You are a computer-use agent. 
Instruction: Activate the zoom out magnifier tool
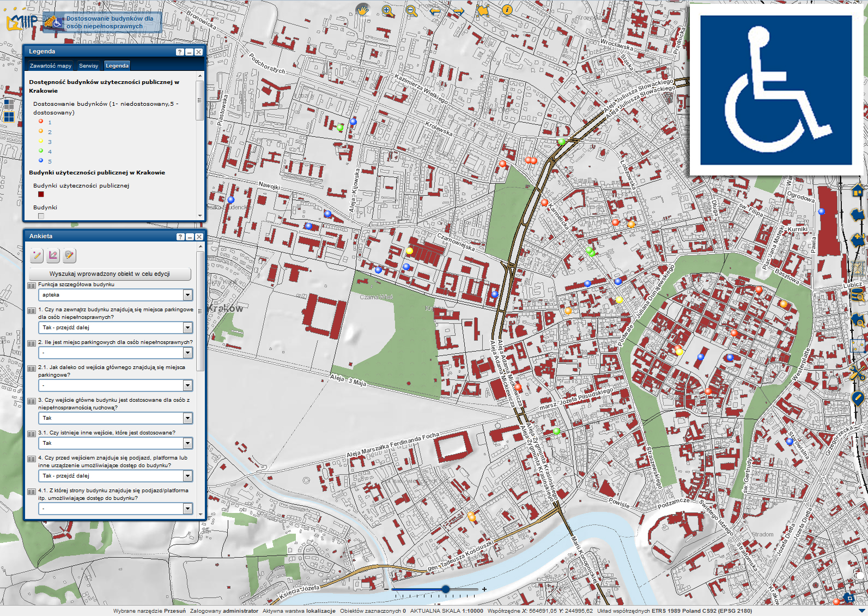[412, 11]
